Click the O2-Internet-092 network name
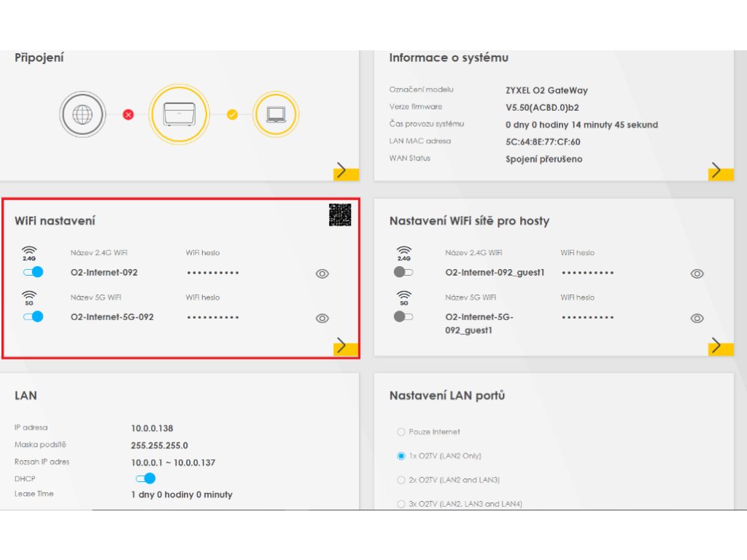 [104, 273]
